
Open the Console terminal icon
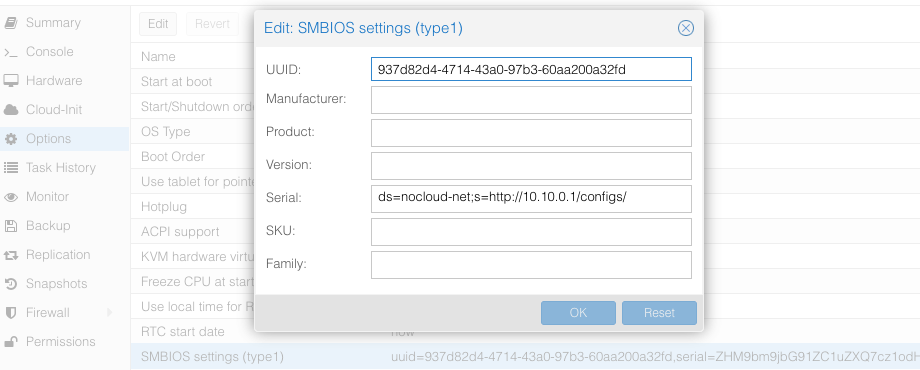tap(11, 52)
